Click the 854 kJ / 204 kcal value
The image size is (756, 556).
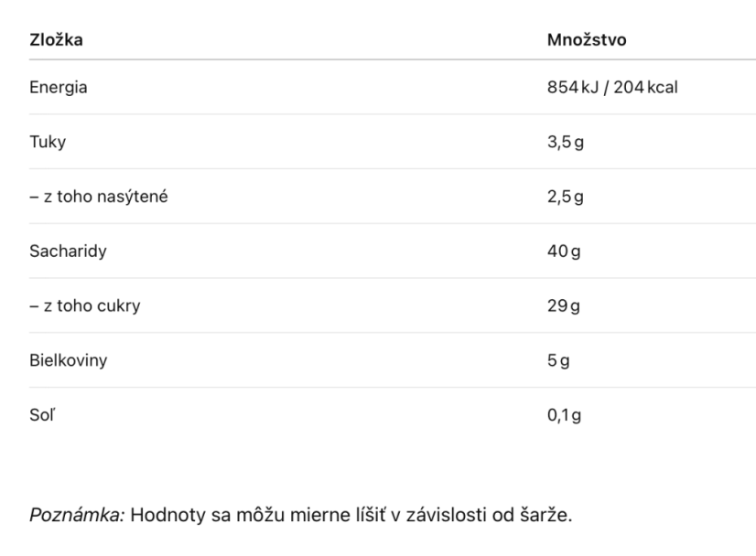pyautogui.click(x=612, y=87)
